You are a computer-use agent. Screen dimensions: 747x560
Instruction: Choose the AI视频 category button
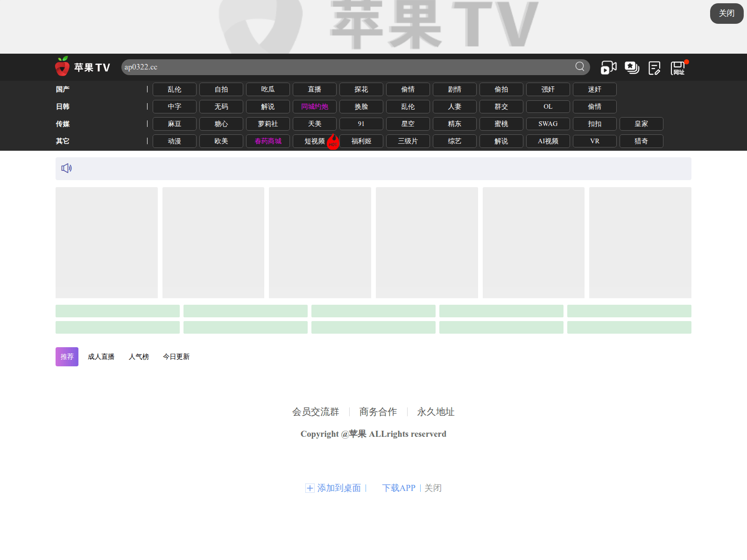click(x=548, y=141)
